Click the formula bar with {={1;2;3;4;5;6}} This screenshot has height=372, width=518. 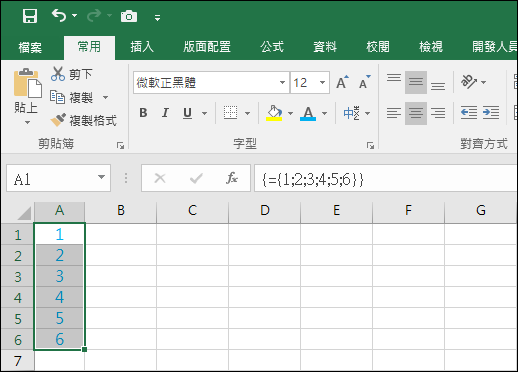coord(386,178)
